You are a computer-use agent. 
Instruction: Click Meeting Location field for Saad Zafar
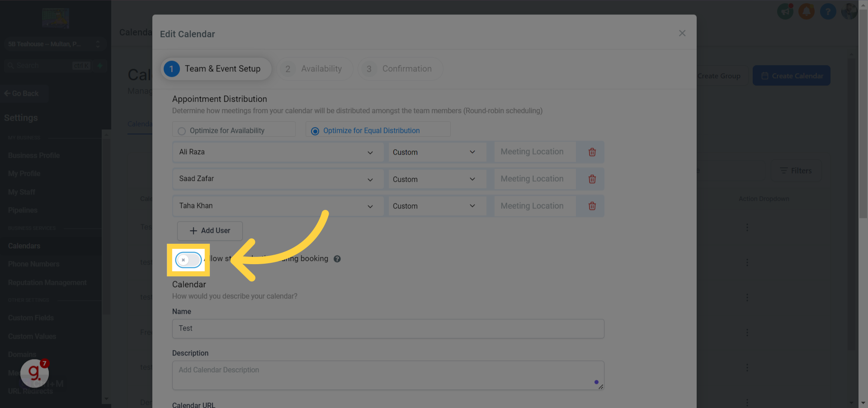(x=535, y=179)
